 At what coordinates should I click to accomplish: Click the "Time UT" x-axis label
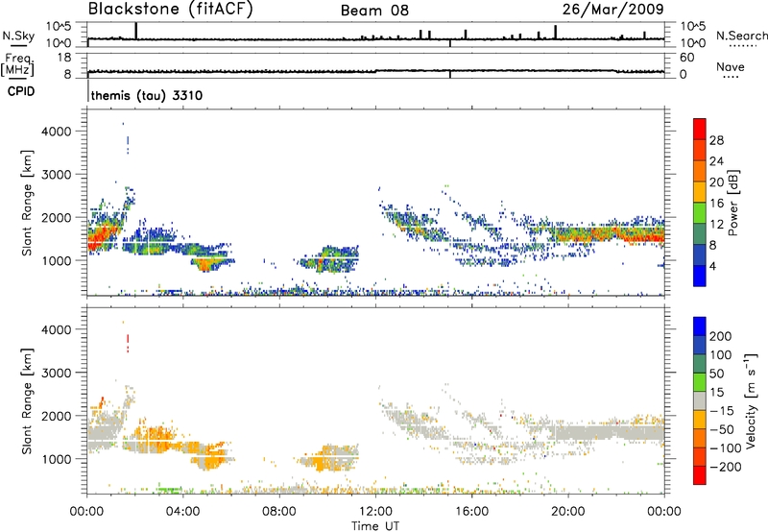375,526
